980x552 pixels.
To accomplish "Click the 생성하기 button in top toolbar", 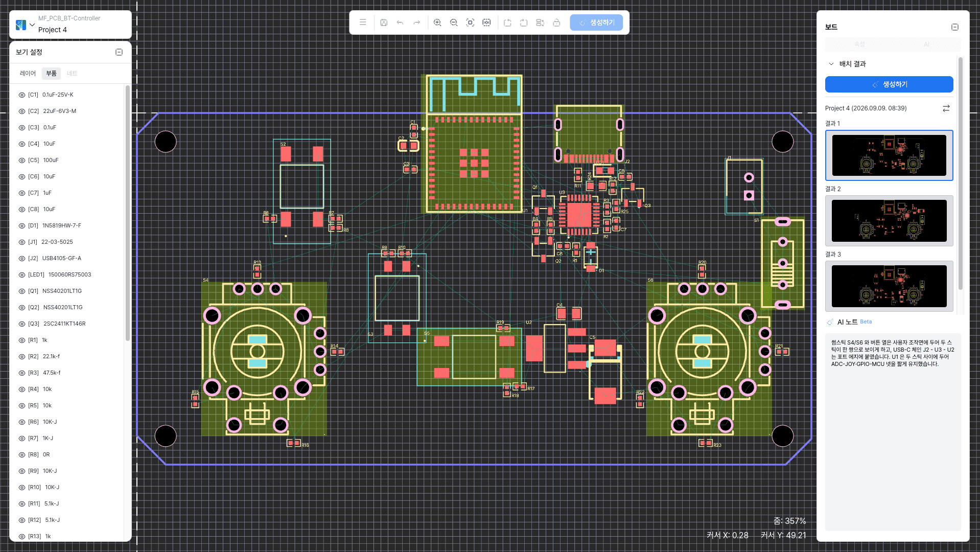I will point(596,22).
